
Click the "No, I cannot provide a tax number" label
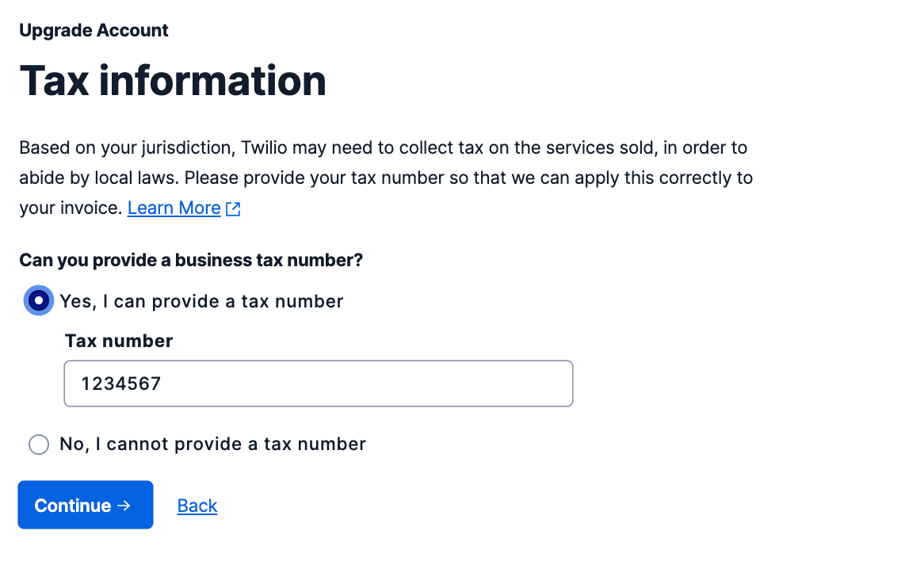[x=212, y=445]
